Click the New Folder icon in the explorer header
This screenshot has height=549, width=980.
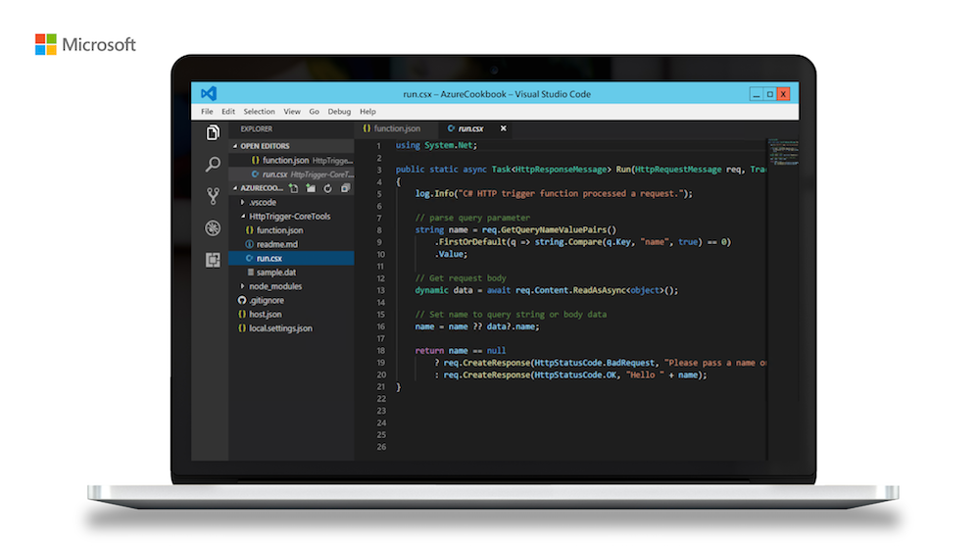pos(311,188)
